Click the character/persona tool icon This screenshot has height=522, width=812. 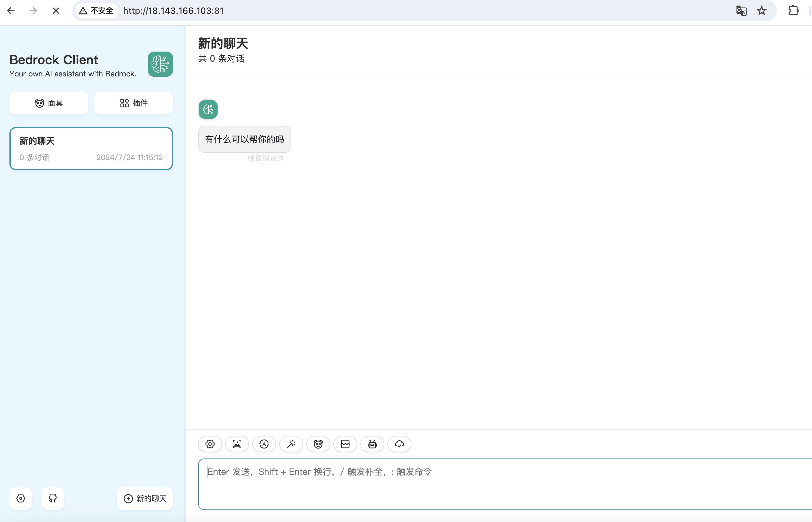tap(318, 444)
